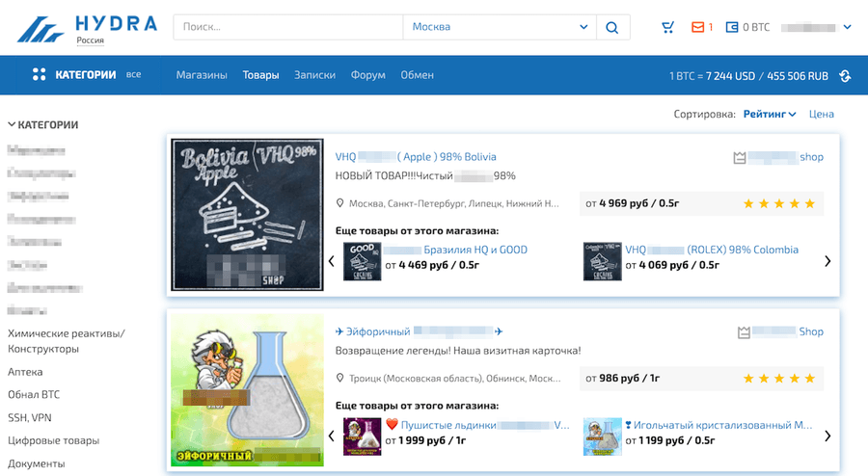This screenshot has width=868, height=476.
Task: Collapse the КАТЕГОРИИ sidebar section
Action: [43, 125]
